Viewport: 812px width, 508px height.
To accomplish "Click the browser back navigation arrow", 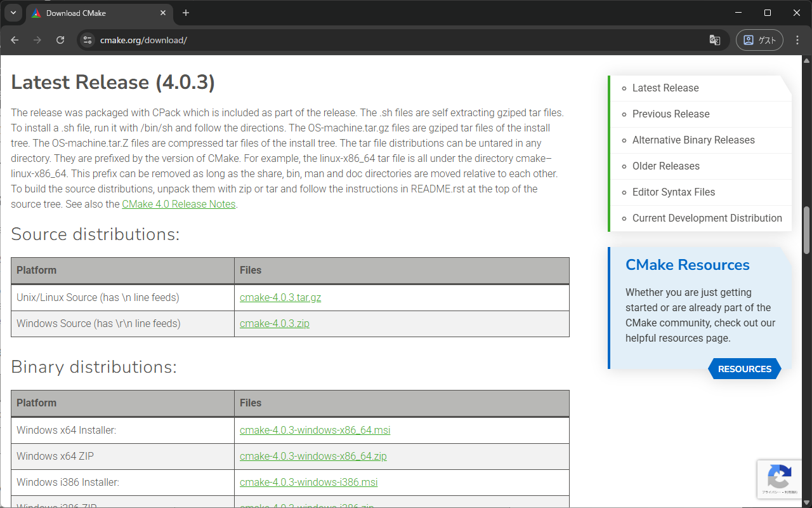I will point(14,39).
